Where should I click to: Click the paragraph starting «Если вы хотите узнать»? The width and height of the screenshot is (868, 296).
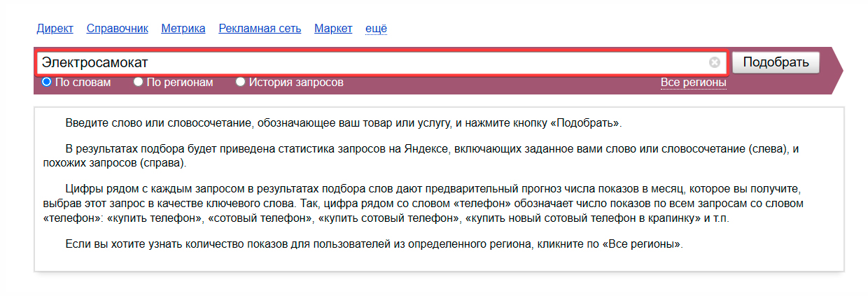[374, 245]
